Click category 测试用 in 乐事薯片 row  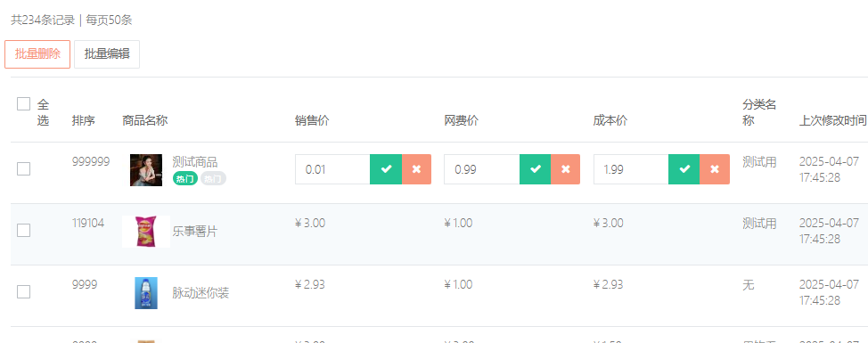(x=759, y=224)
